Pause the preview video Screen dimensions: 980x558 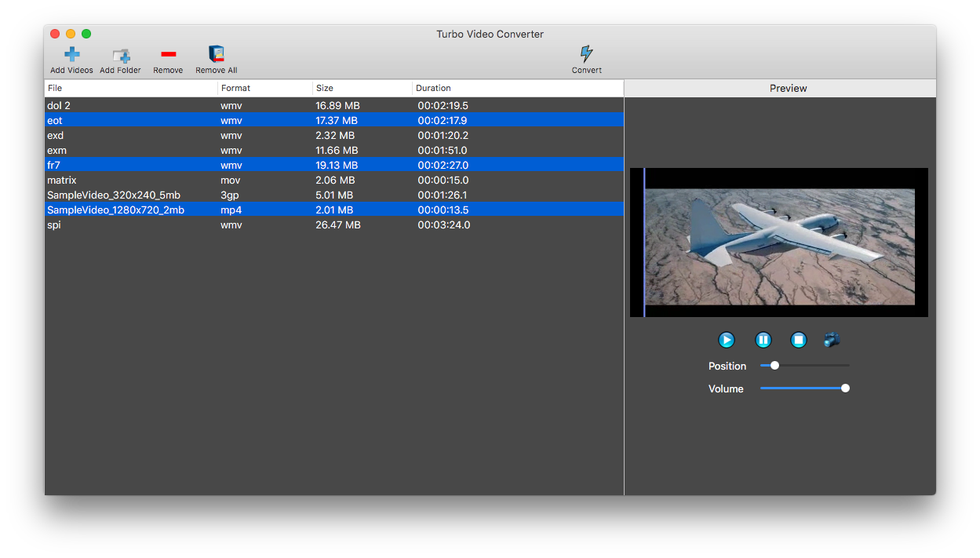pyautogui.click(x=763, y=340)
